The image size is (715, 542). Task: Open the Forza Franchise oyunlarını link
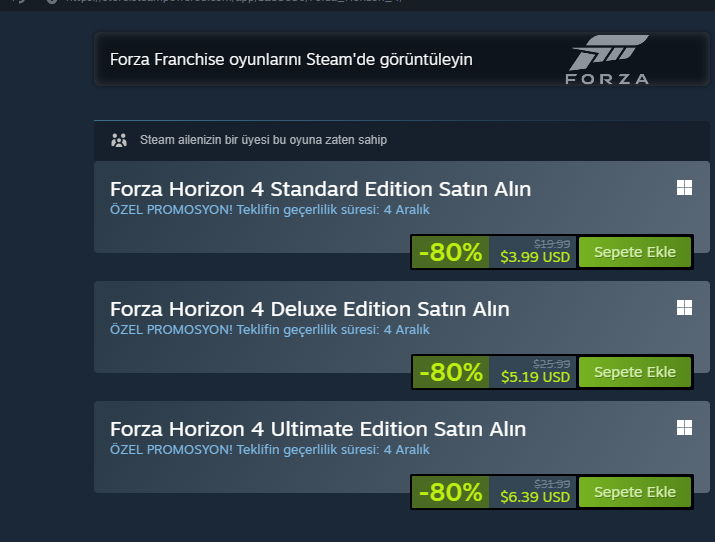pyautogui.click(x=291, y=60)
